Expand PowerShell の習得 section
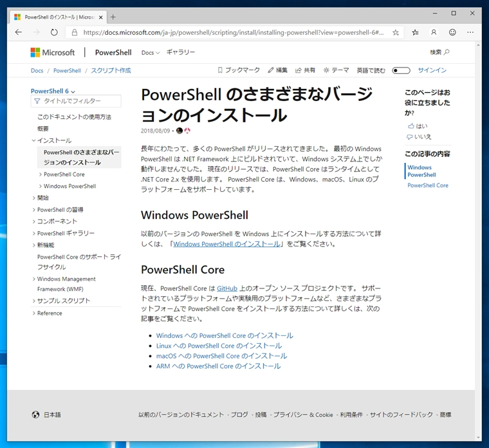 (33, 210)
